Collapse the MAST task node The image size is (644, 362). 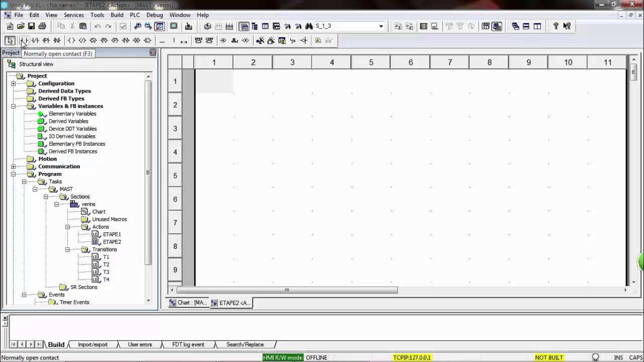pos(35,189)
